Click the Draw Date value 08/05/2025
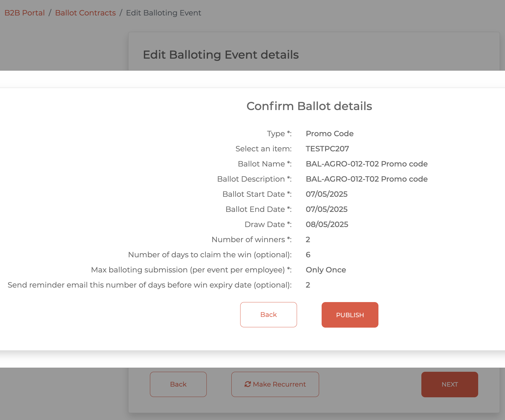This screenshot has width=505, height=420. [x=327, y=225]
